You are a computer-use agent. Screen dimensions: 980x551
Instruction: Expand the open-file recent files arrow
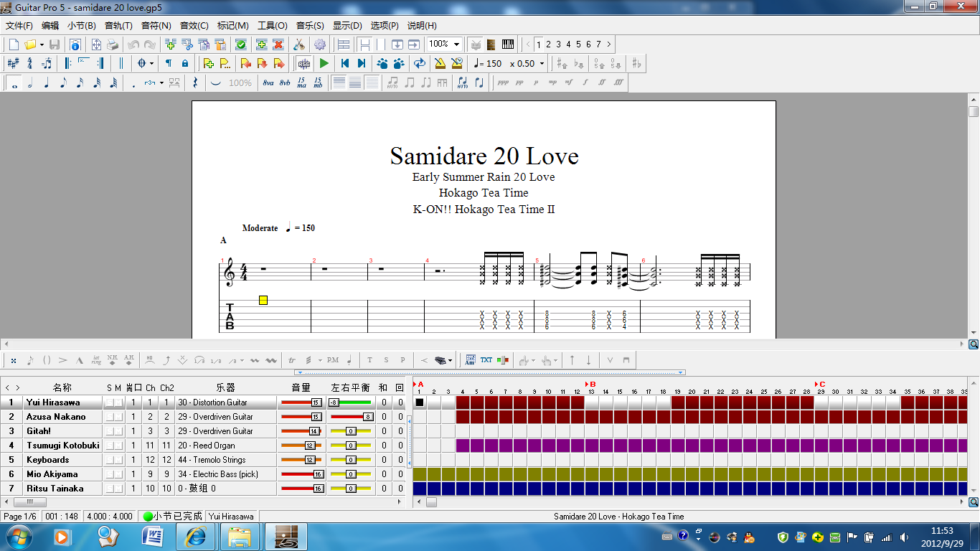pos(42,44)
